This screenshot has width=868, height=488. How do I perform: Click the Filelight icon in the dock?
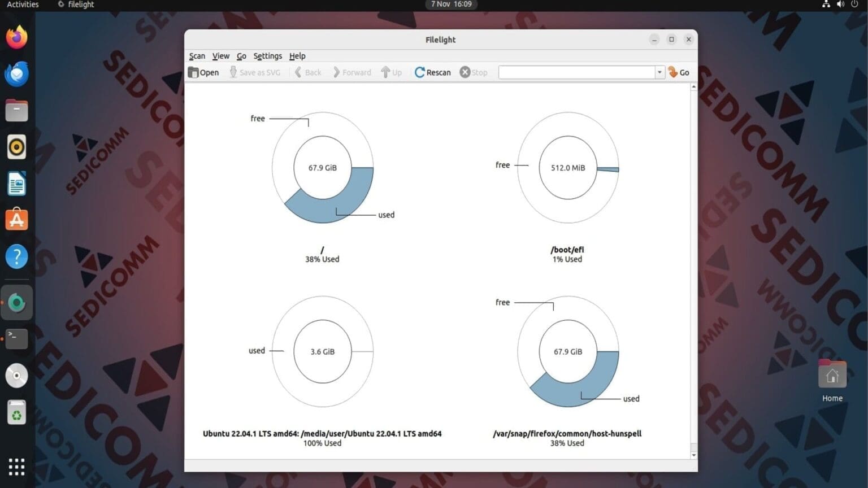coord(16,303)
